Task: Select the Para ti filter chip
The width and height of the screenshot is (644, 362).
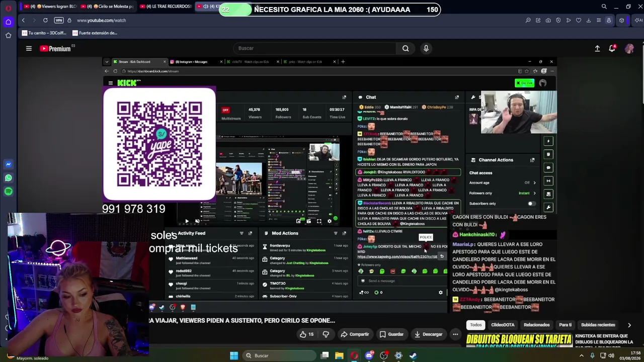Action: pos(566,325)
